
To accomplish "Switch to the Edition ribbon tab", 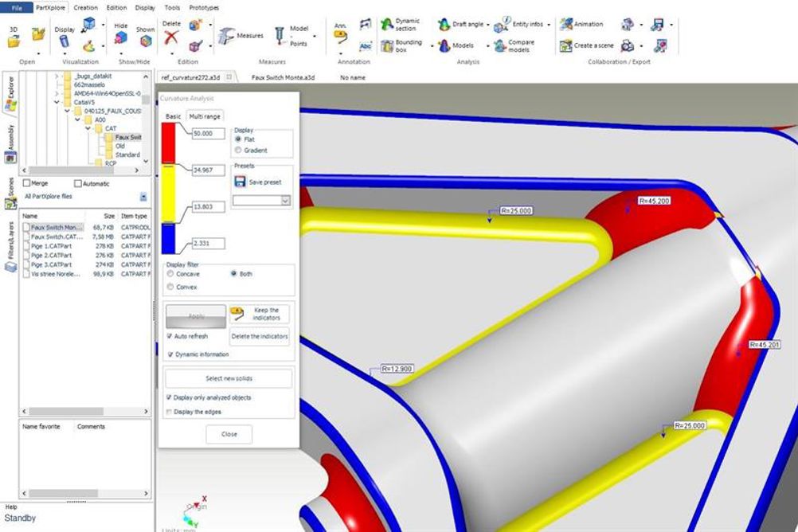I will pos(116,8).
